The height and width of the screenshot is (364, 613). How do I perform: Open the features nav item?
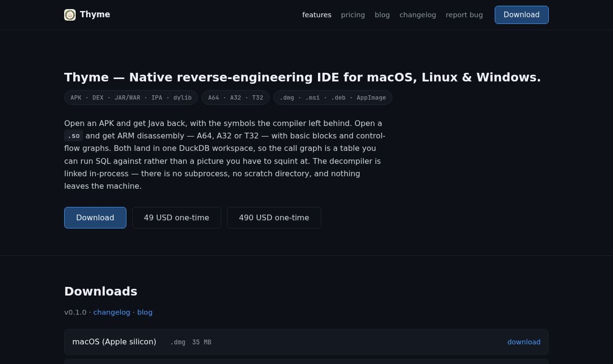317,15
